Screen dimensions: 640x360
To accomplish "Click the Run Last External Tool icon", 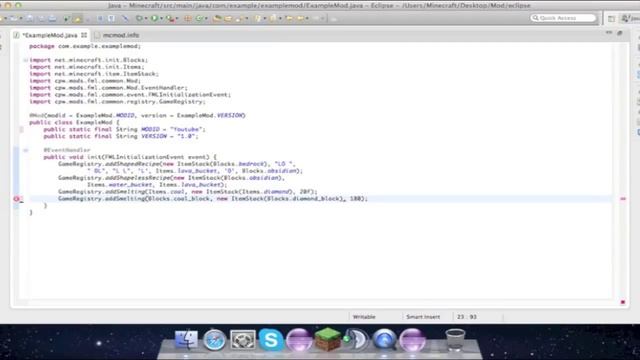I will click(x=170, y=18).
